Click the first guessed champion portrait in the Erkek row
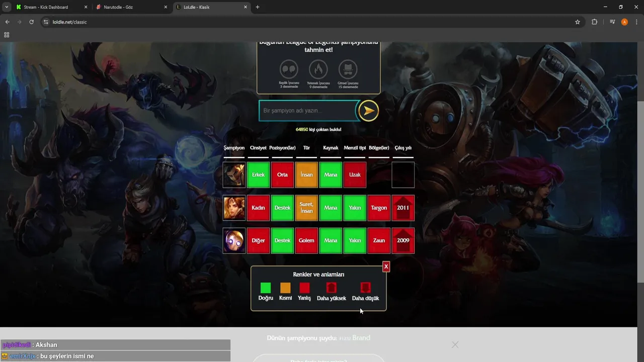Screen dimensions: 644x362 [x=234, y=175]
